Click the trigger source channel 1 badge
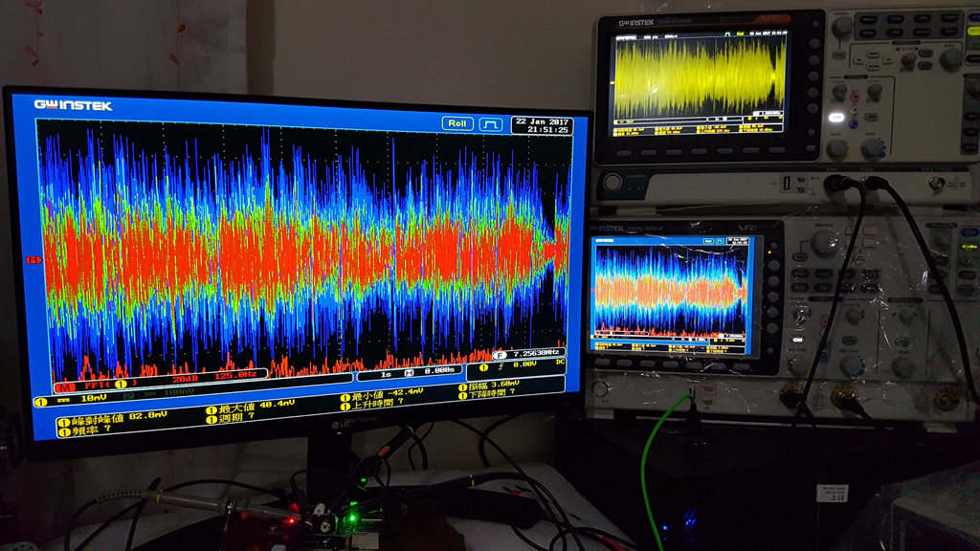Viewport: 980px width, 551px height. (483, 367)
